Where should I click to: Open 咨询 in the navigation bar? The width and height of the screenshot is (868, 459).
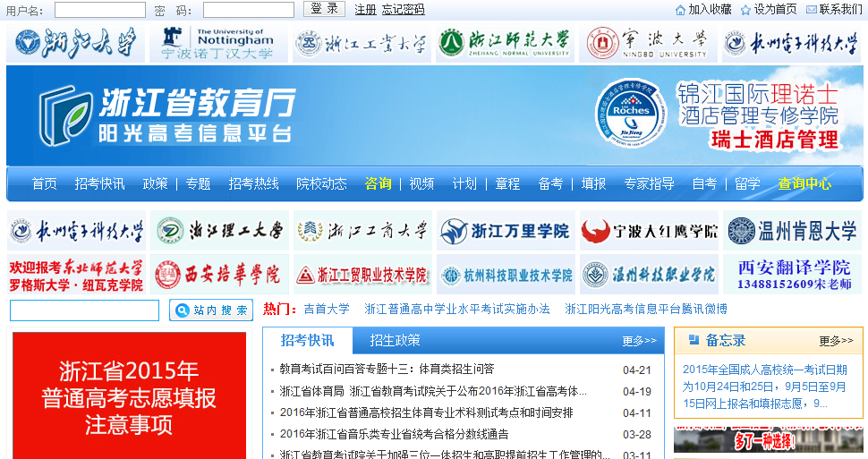[379, 183]
